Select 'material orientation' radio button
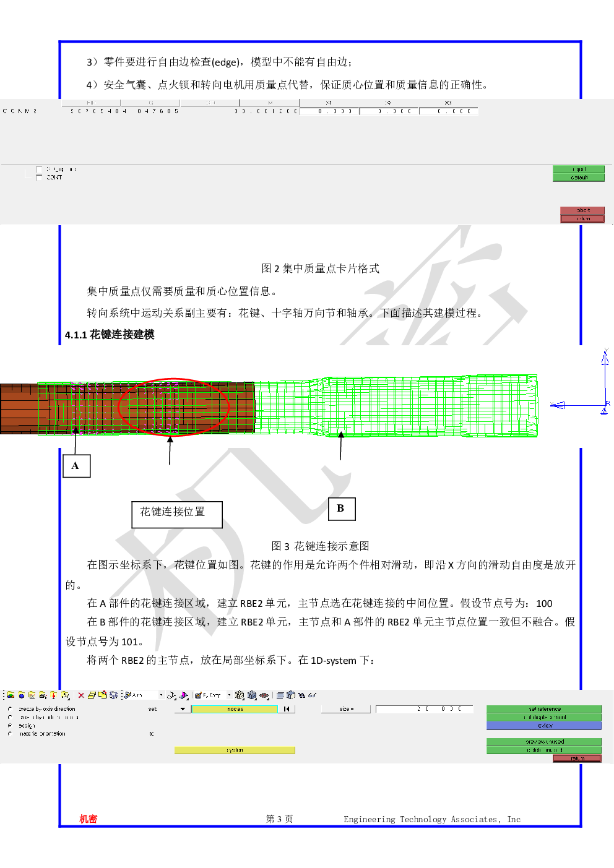 11,734
